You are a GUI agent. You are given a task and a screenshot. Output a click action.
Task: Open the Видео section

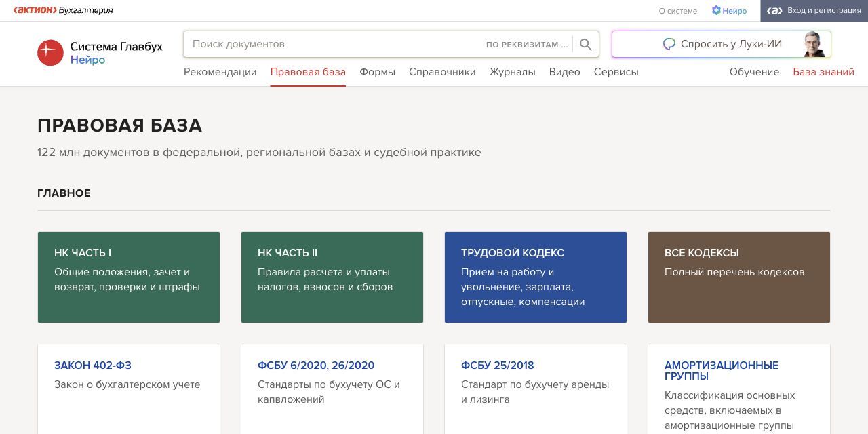click(565, 72)
